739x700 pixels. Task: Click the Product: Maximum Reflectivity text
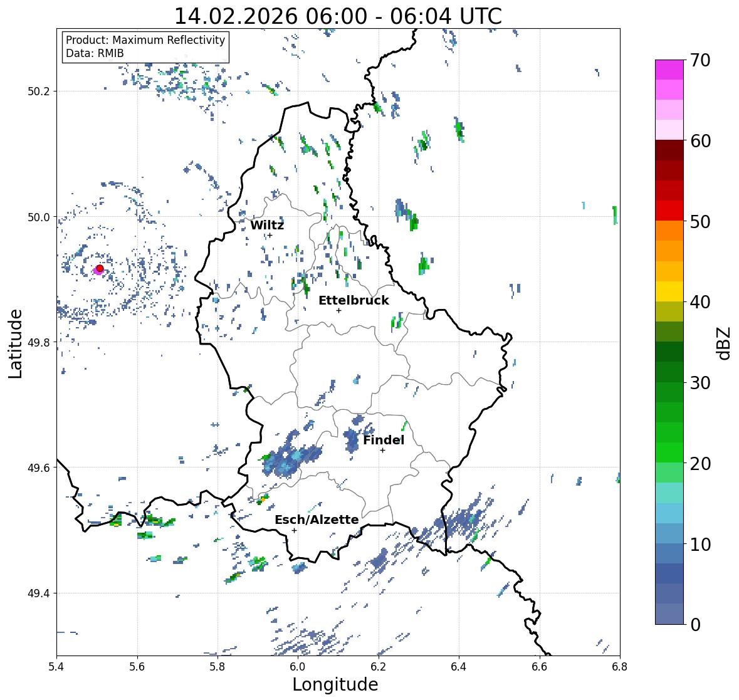coord(145,40)
